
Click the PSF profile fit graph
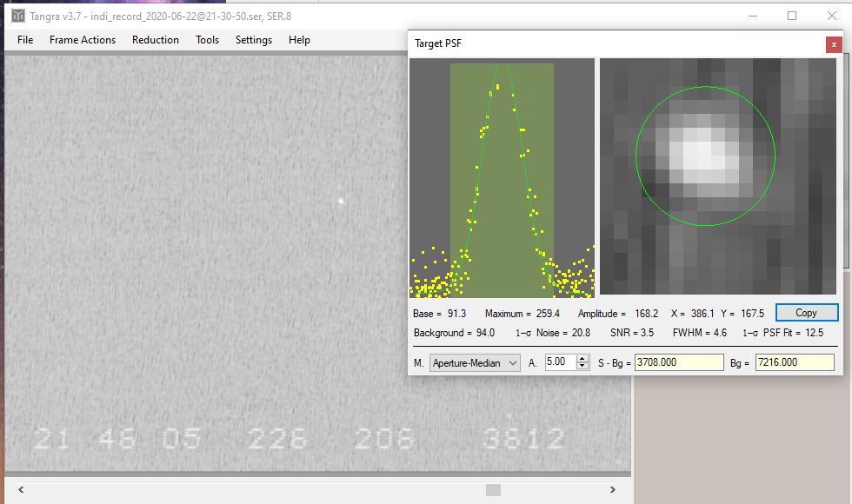click(502, 178)
